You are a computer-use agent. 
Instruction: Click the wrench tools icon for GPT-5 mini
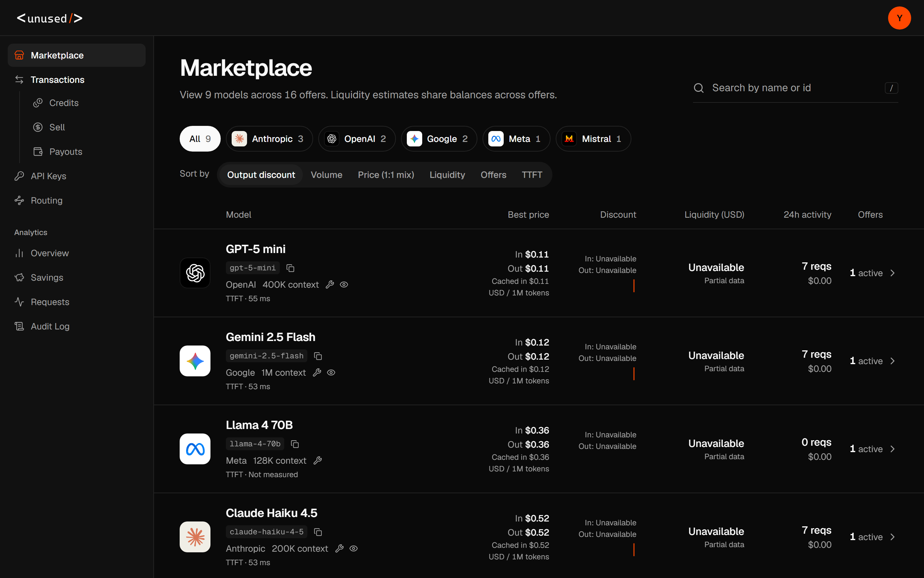330,285
